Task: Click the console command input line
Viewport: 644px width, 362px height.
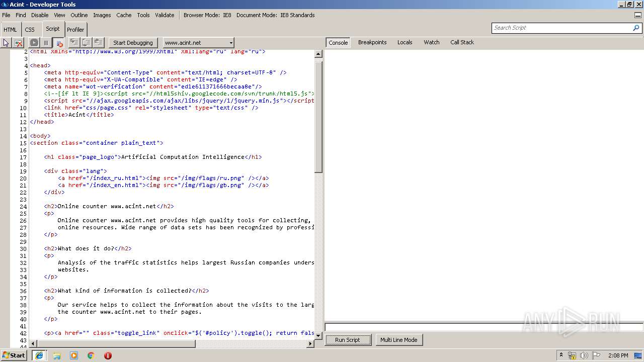Action: (x=484, y=327)
